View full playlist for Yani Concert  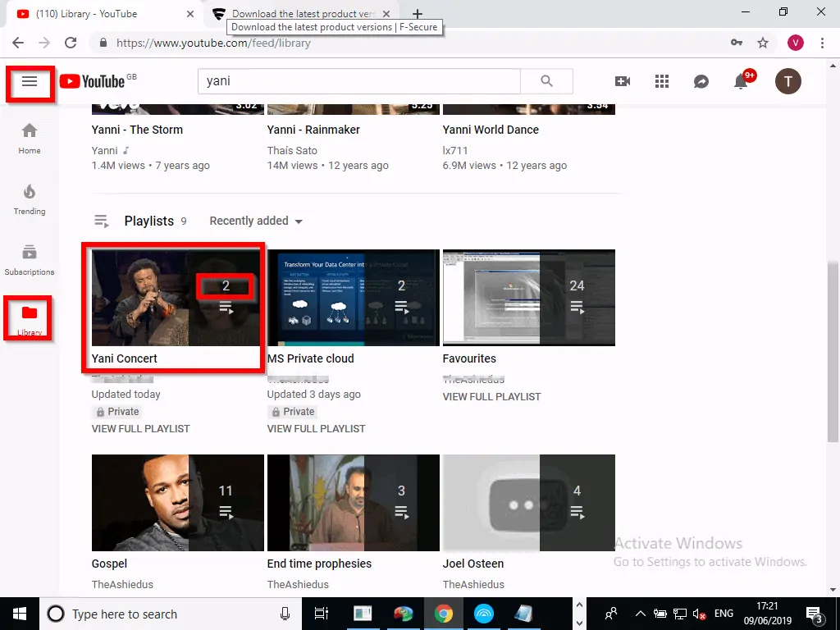pyautogui.click(x=140, y=428)
